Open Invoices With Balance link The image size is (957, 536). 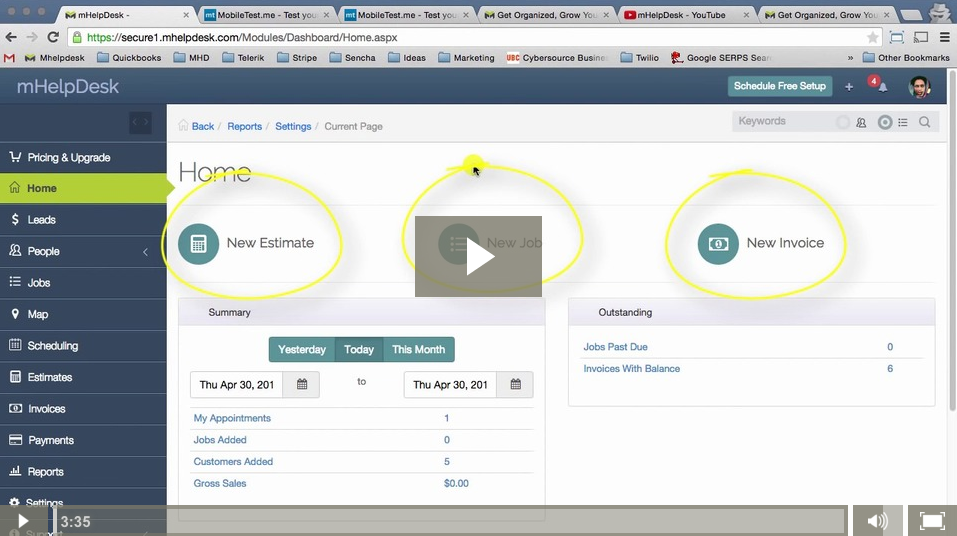pos(632,369)
